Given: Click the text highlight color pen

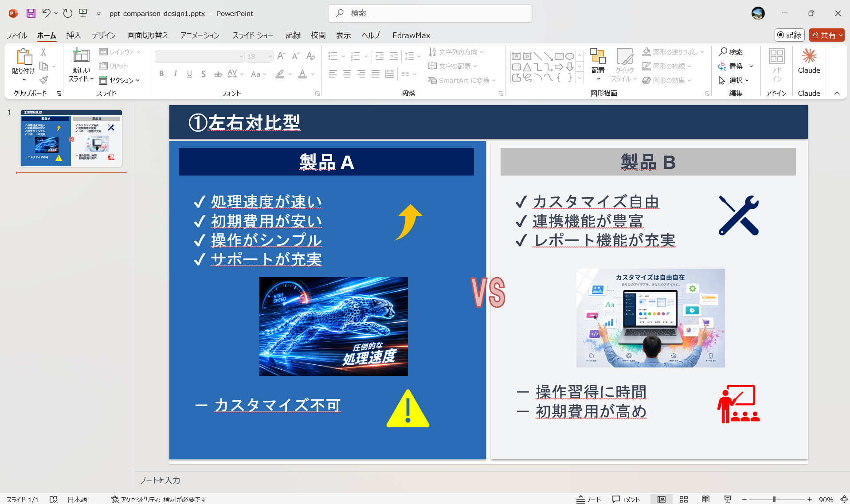Looking at the screenshot, I should (280, 74).
